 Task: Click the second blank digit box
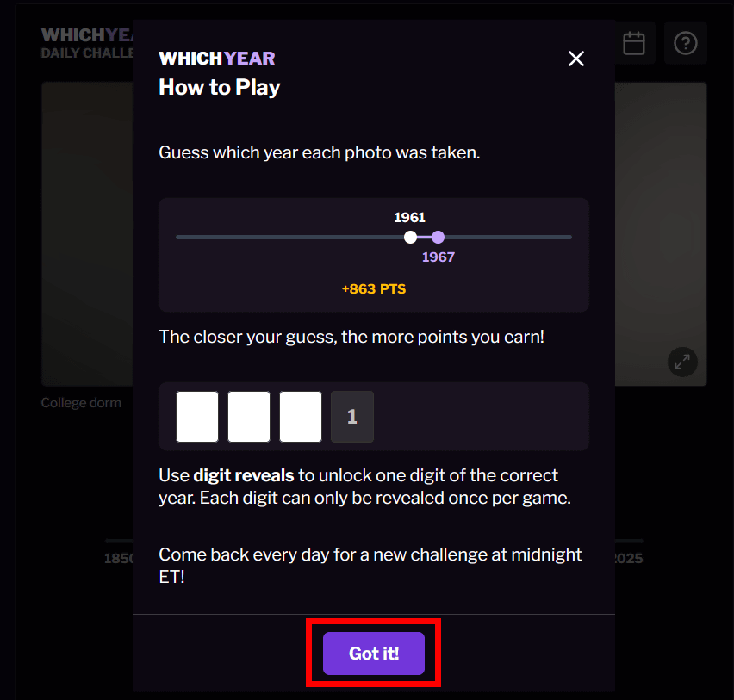(x=249, y=417)
